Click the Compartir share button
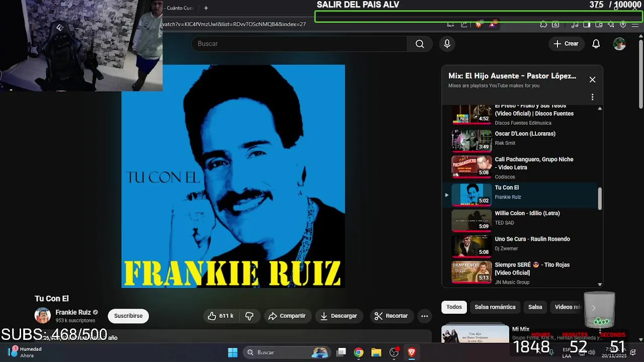The width and height of the screenshot is (644, 362). click(x=287, y=316)
